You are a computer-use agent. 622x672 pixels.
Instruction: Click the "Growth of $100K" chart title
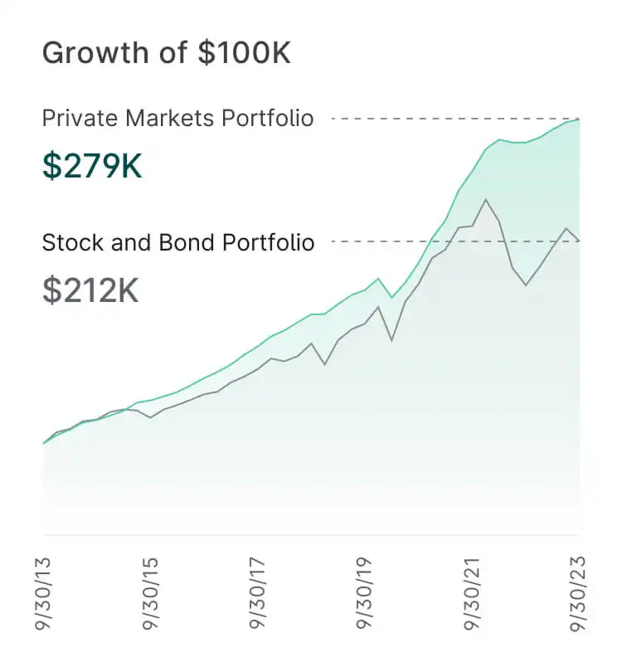point(166,53)
